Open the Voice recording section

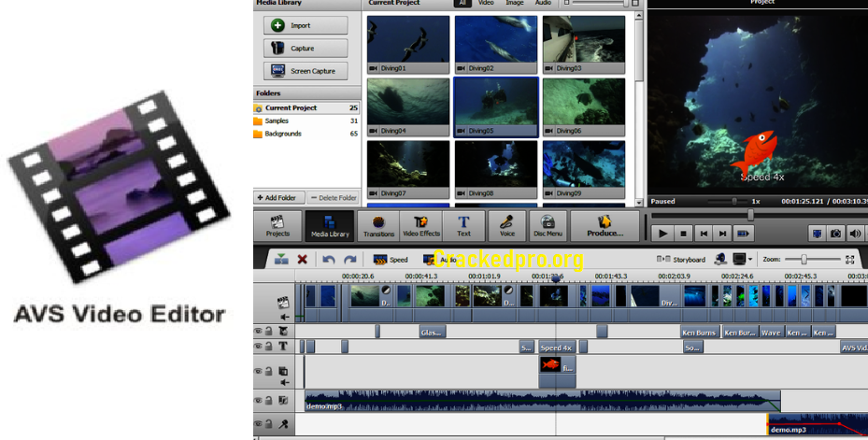507,226
